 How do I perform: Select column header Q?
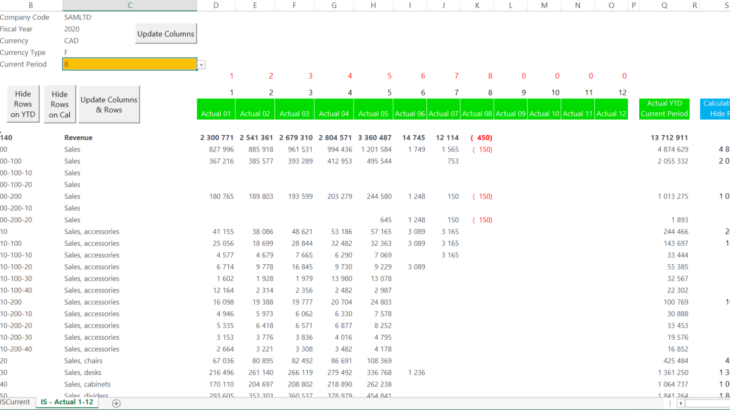(x=664, y=5)
